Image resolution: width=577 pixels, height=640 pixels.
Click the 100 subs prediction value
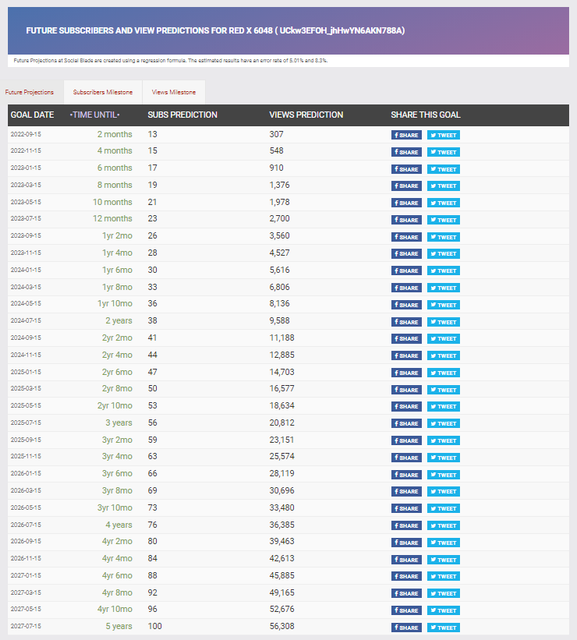(x=155, y=626)
